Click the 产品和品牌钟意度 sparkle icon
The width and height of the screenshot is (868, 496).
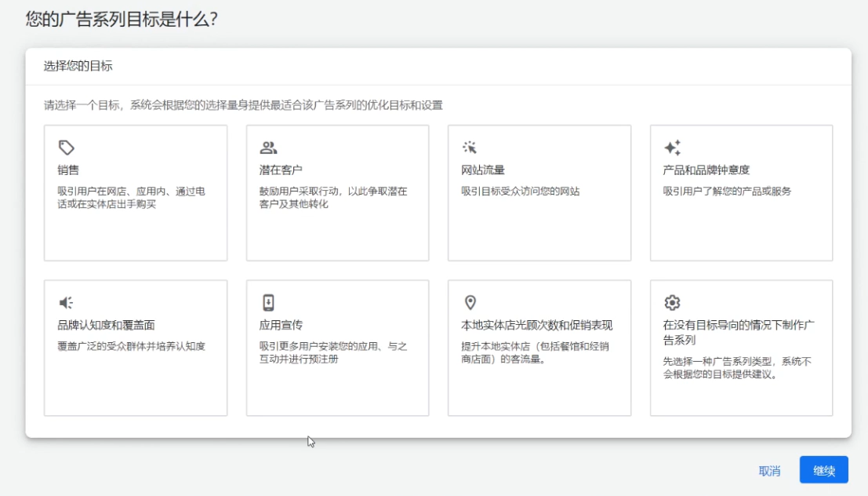tap(673, 147)
